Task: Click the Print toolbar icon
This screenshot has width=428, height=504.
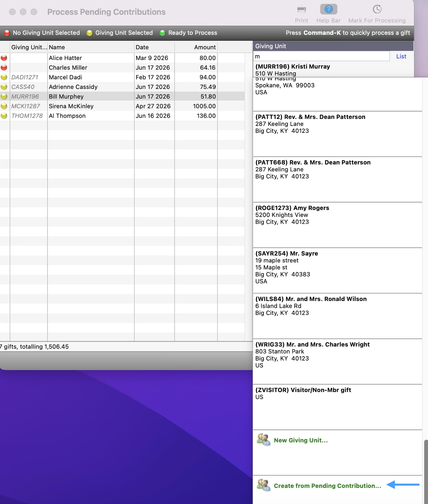Action: pos(301,10)
